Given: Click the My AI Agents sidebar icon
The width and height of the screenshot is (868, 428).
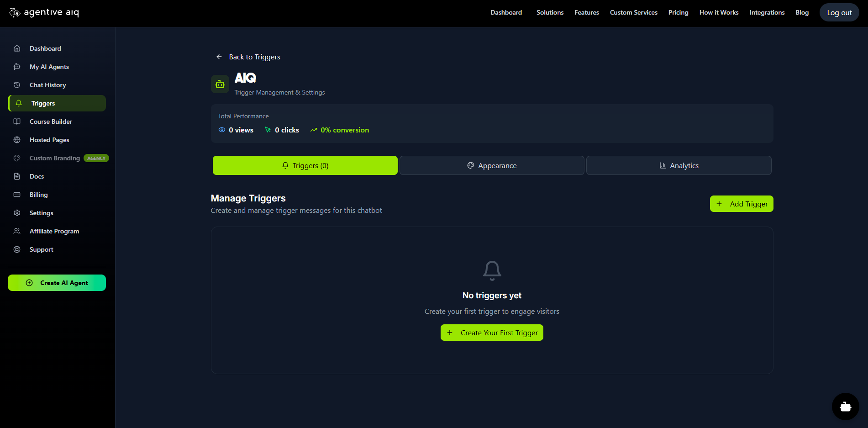Looking at the screenshot, I should (x=17, y=67).
